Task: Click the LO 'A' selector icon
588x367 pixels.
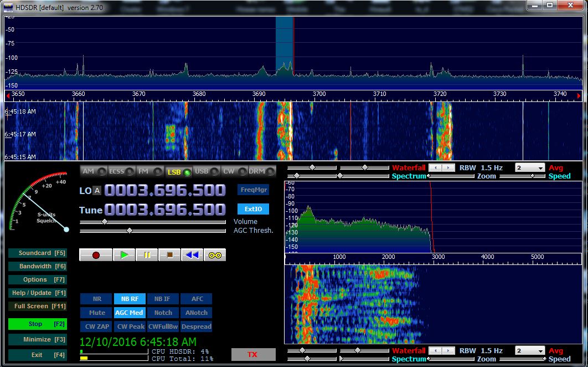Action: [97, 191]
